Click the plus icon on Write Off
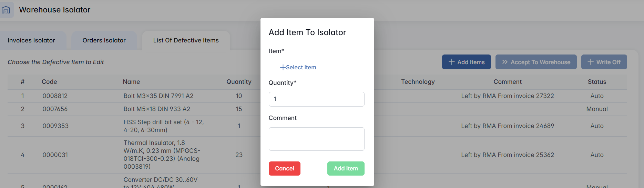 tap(591, 62)
